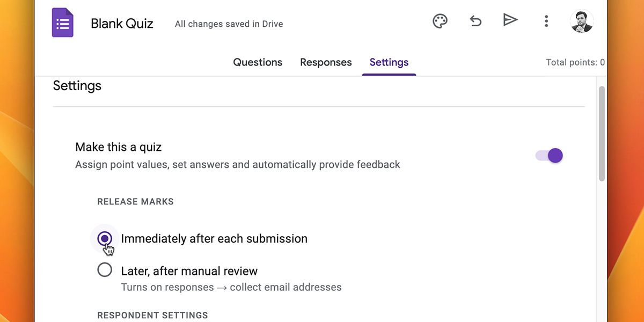Click the Immediately after each submission label
644x322 pixels.
(x=214, y=239)
